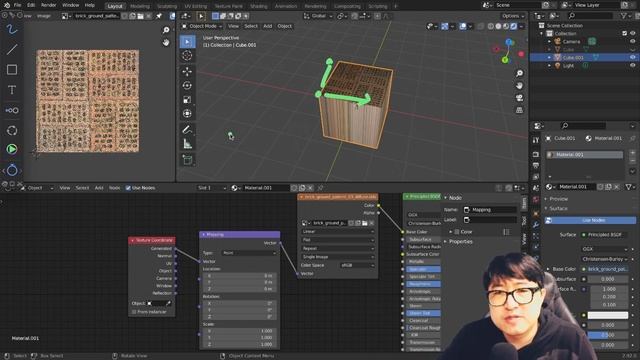The height and width of the screenshot is (360, 640).
Task: Click the green play icon in left toolbar
Action: pos(12,149)
